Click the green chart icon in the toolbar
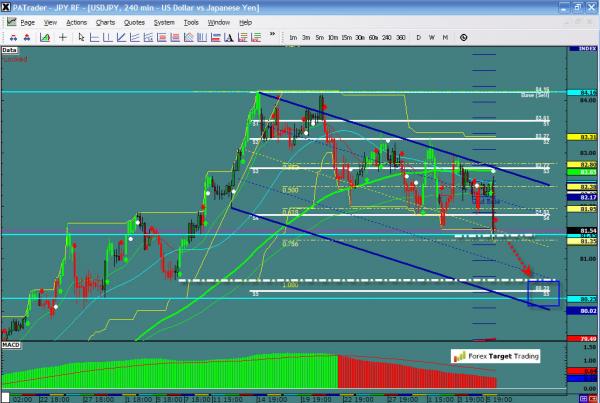600x403 pixels. (43, 37)
